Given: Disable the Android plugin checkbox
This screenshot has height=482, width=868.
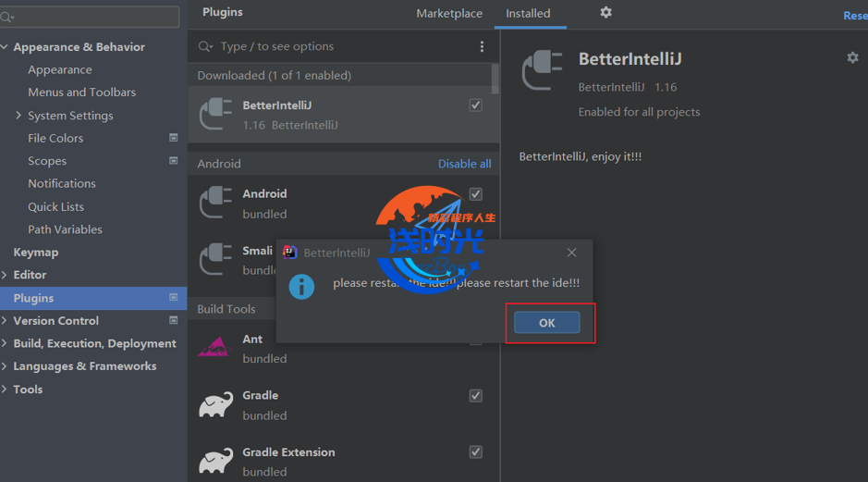Looking at the screenshot, I should point(475,194).
